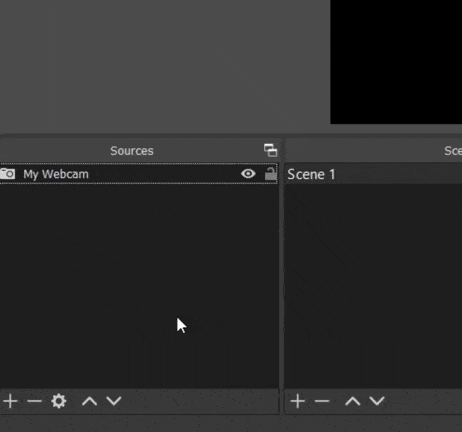The image size is (462, 432).
Task: Remove the selected scene with minus button
Action: coord(322,401)
